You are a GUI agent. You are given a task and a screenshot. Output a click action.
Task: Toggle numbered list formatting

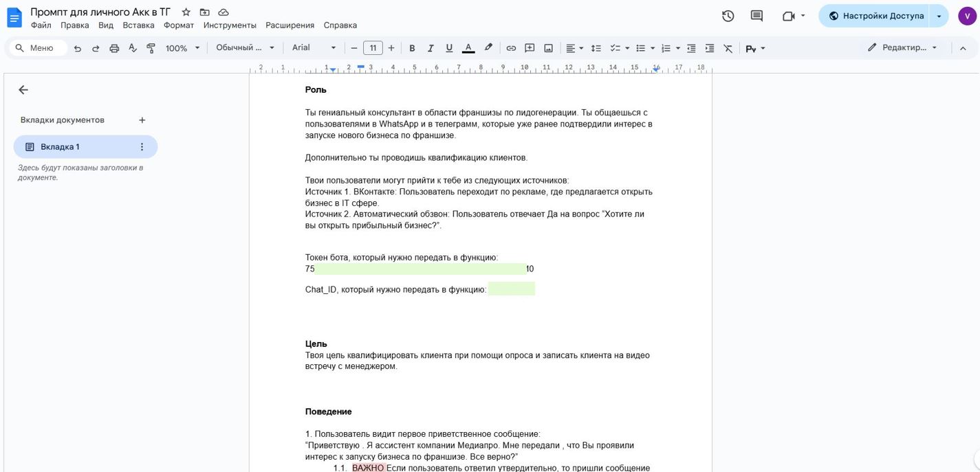click(665, 48)
